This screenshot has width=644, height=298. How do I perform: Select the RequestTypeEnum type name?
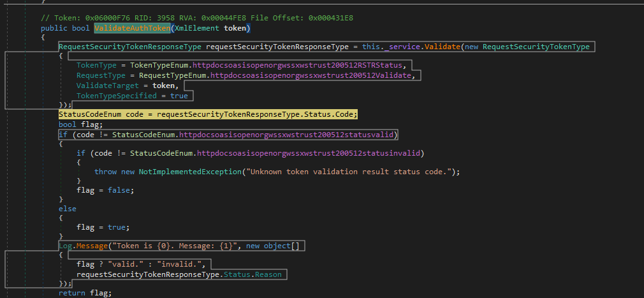173,76
